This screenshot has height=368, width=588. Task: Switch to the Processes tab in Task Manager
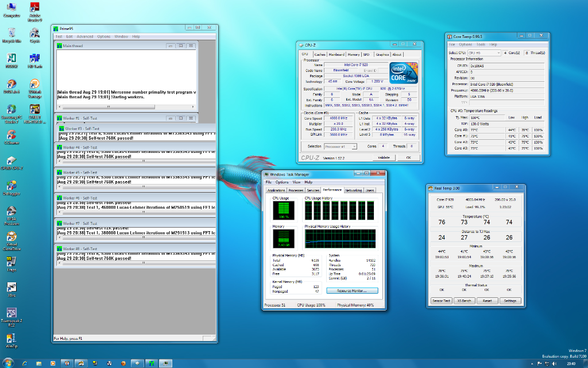[296, 190]
